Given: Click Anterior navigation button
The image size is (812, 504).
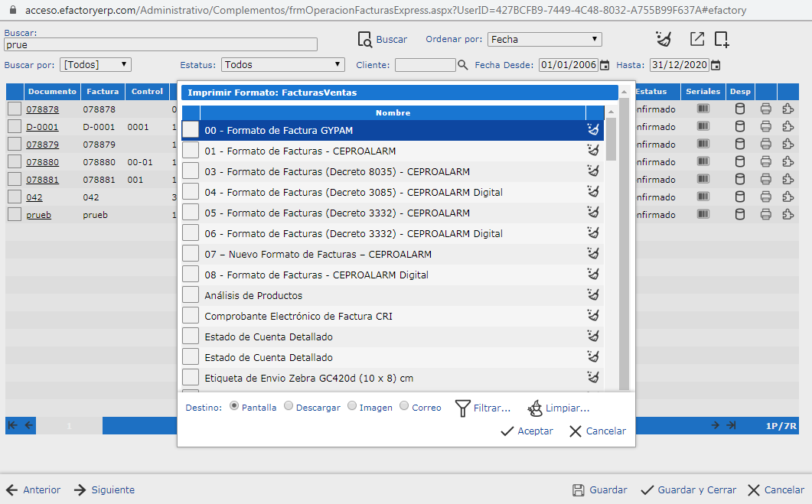Looking at the screenshot, I should pos(33,490).
